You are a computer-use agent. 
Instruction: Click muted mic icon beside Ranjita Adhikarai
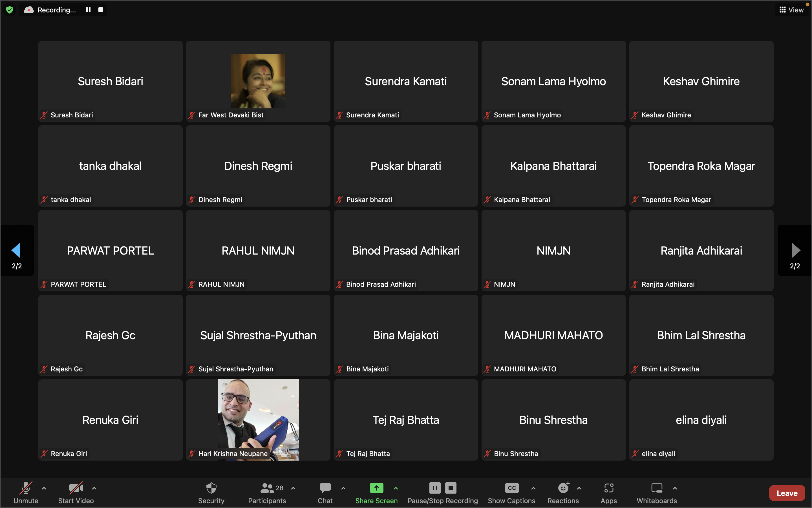[635, 284]
